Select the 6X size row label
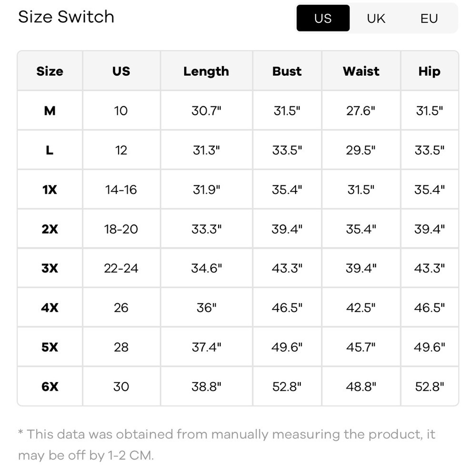Image resolution: width=476 pixels, height=476 pixels. (50, 387)
